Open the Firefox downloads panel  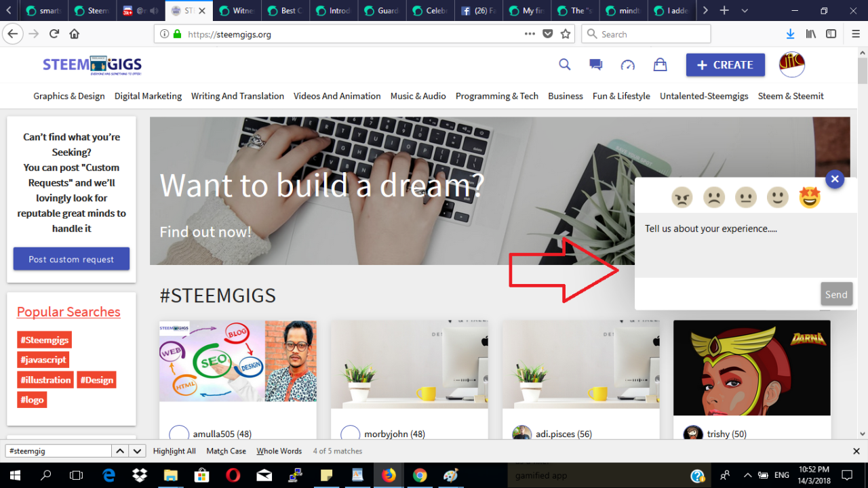pyautogui.click(x=790, y=34)
